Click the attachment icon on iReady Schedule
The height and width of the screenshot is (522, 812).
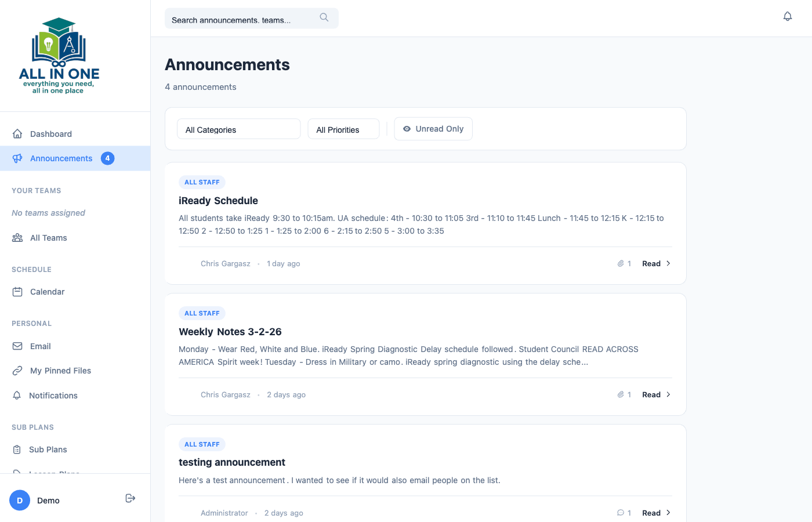(620, 263)
